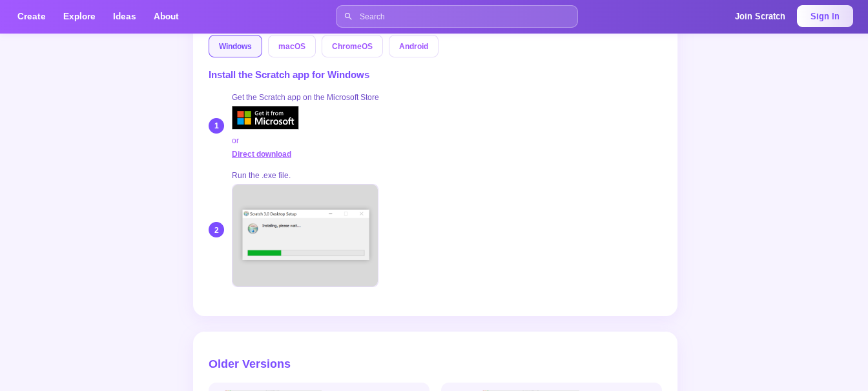Click the 'Get it from Microsoft' store badge
This screenshot has width=868, height=391.
[x=265, y=118]
